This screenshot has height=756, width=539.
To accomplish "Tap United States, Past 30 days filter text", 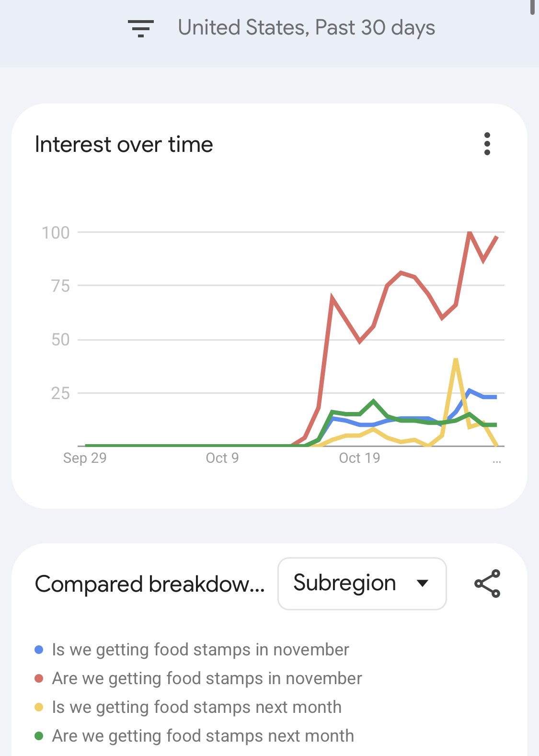I will [306, 28].
